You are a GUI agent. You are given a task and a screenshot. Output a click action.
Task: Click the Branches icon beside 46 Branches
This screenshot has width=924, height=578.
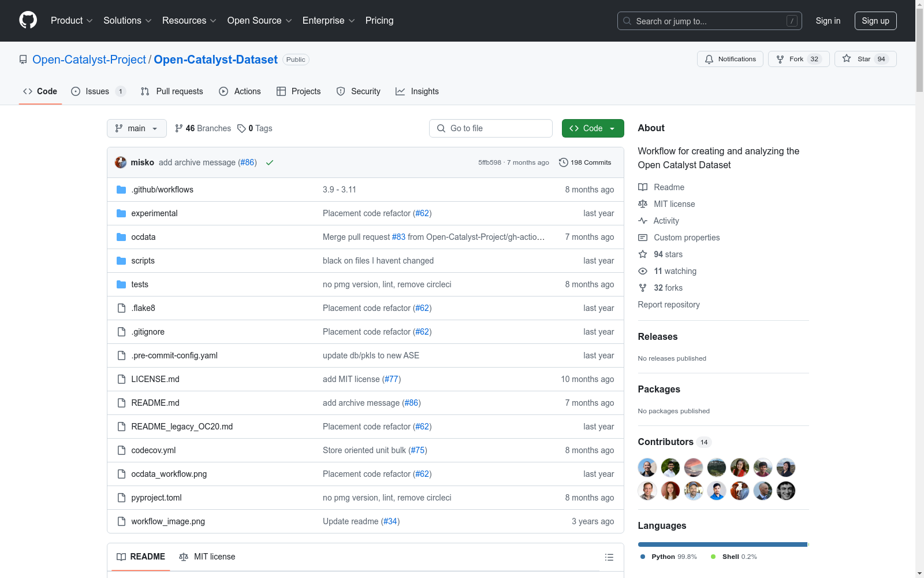click(x=179, y=128)
